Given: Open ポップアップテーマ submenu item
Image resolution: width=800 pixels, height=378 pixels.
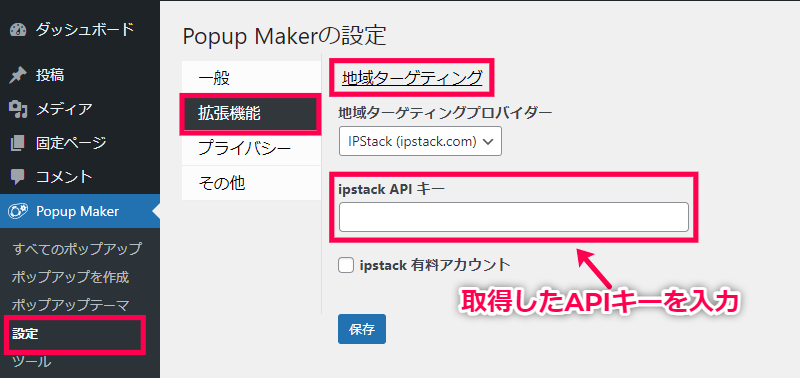Looking at the screenshot, I should 70,306.
